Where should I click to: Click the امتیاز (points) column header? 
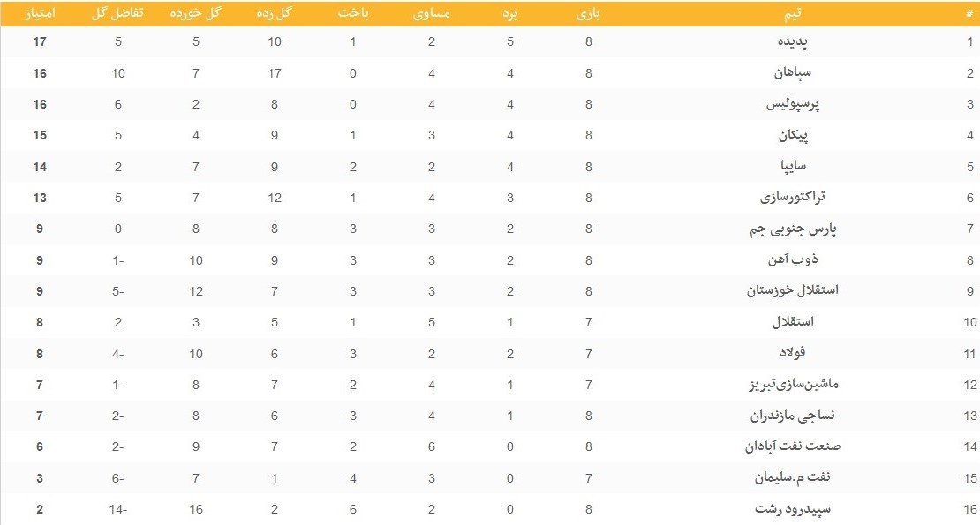tap(38, 14)
